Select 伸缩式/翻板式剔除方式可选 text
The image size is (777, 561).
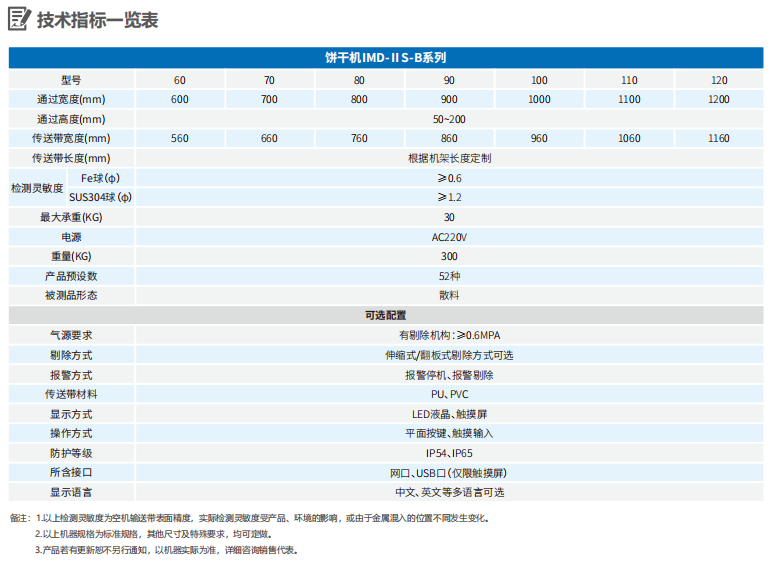click(449, 355)
